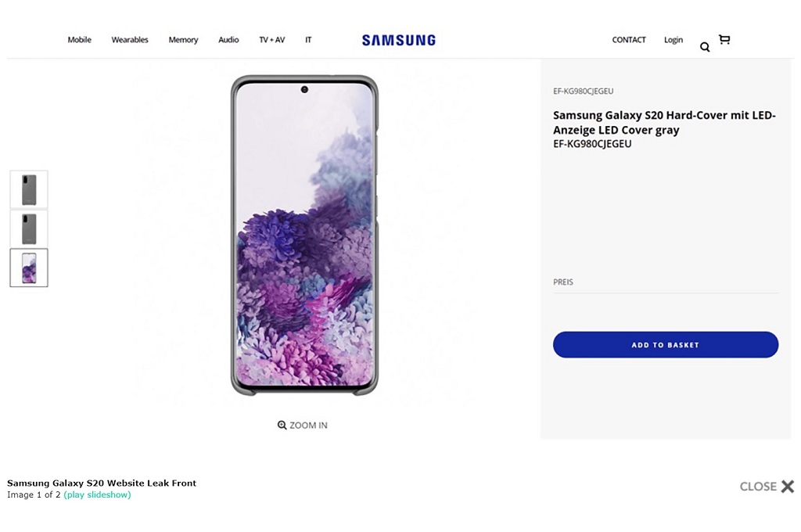
Task: Click the product title Samsung Galaxy S20 Hard-Cover
Action: tap(663, 123)
